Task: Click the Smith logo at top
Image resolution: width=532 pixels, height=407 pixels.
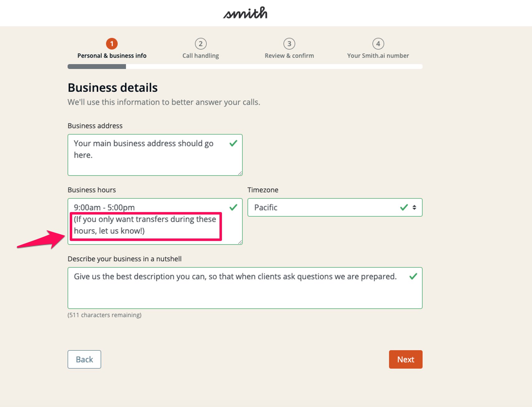Action: [x=245, y=13]
